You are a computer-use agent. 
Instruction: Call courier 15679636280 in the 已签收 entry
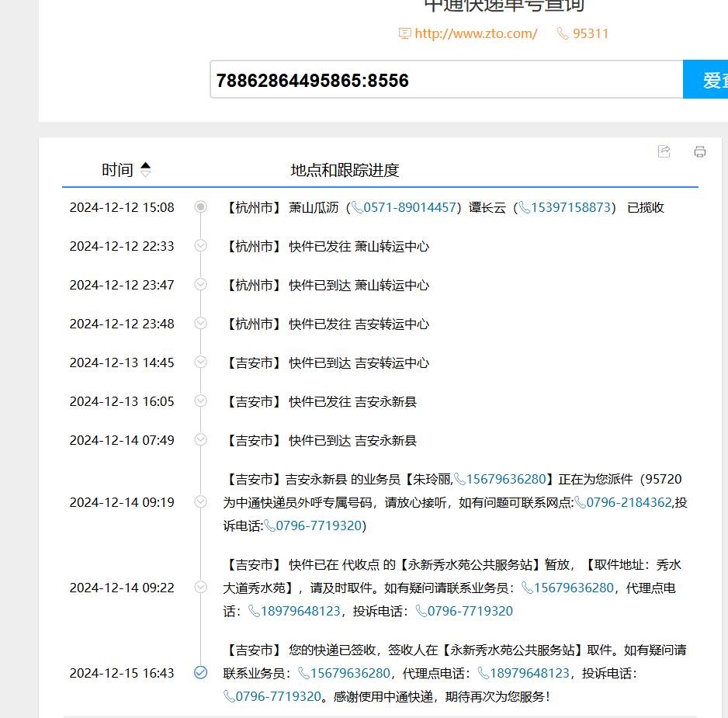350,673
